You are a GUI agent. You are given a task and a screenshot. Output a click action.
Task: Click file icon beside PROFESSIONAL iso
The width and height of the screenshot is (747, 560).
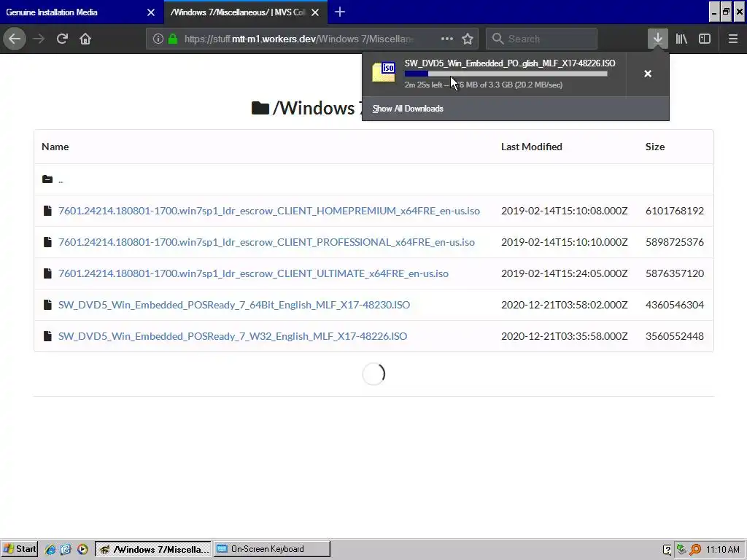pos(47,242)
